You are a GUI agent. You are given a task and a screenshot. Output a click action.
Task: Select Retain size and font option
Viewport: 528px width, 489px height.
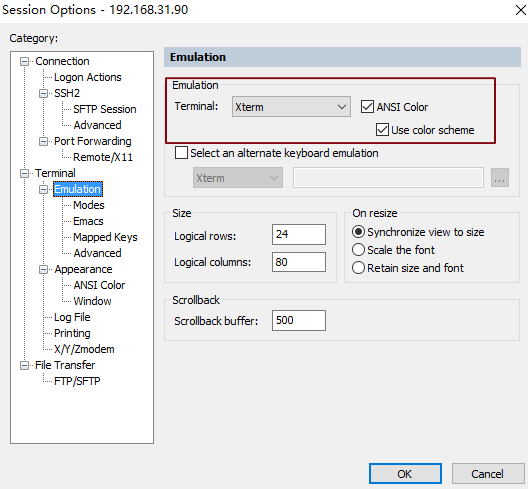point(358,268)
